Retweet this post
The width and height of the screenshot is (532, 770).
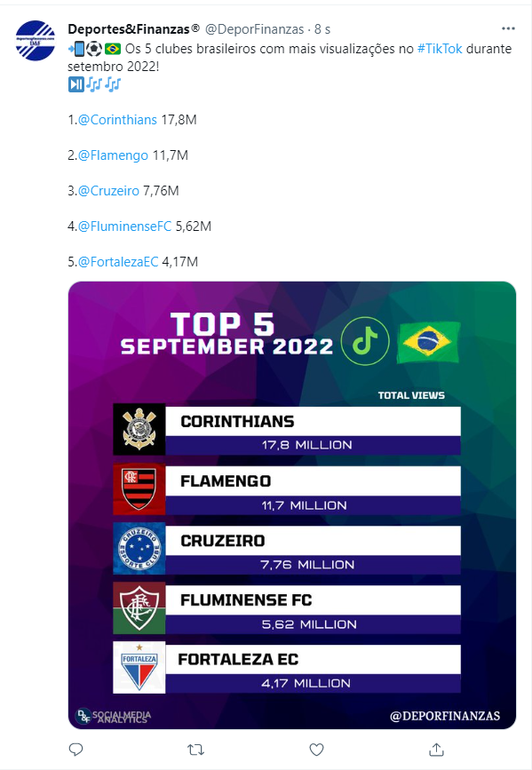pos(195,750)
